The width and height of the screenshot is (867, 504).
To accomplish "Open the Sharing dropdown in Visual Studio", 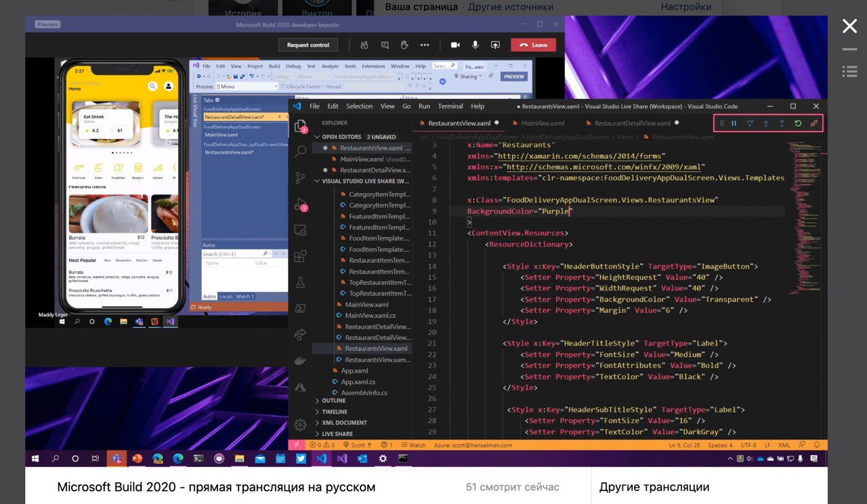I will pos(467,77).
